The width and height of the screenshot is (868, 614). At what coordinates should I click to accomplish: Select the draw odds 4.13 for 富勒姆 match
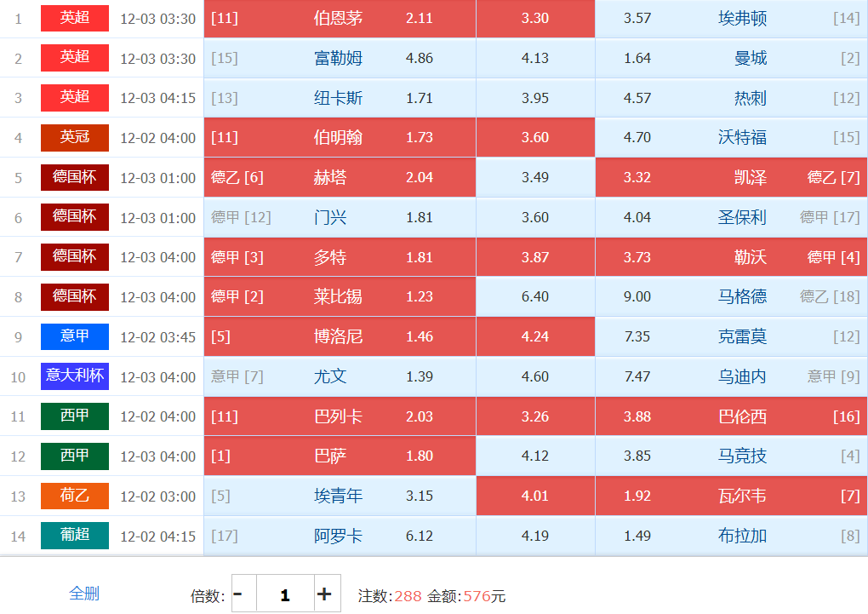click(535, 58)
